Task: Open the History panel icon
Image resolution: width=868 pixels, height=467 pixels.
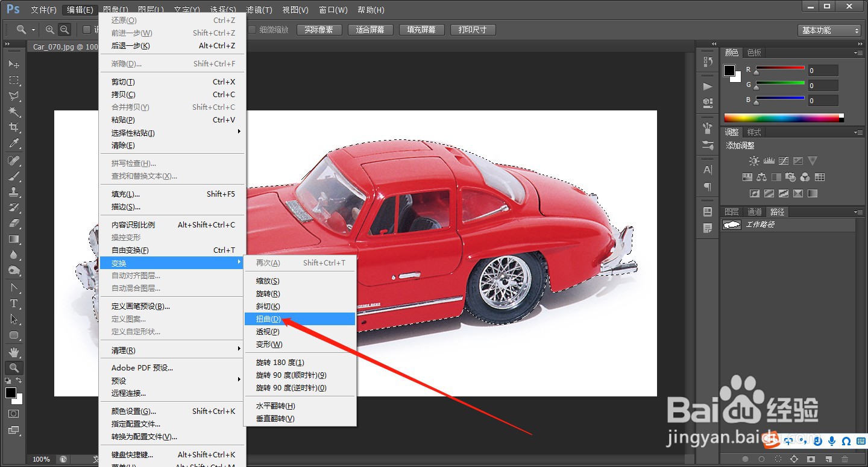Action: (708, 62)
